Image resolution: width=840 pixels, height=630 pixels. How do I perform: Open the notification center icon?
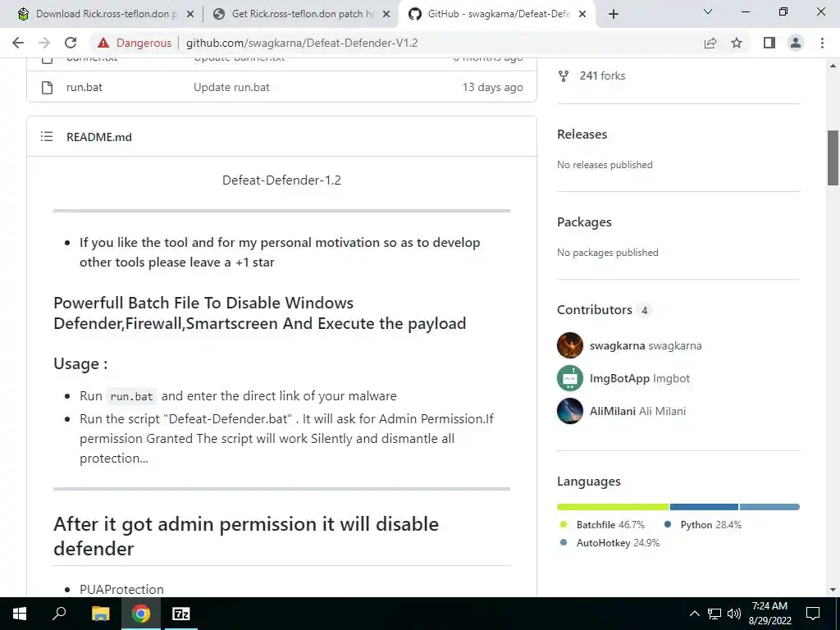[x=813, y=614]
